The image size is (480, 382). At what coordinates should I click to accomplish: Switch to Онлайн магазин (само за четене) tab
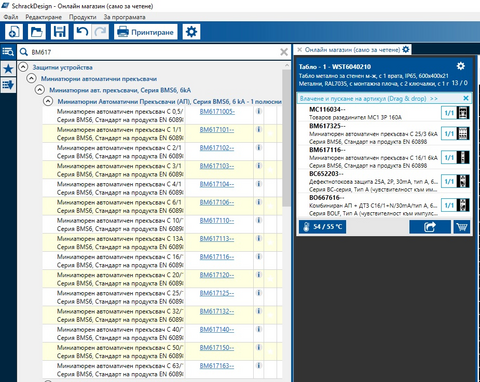(352, 50)
